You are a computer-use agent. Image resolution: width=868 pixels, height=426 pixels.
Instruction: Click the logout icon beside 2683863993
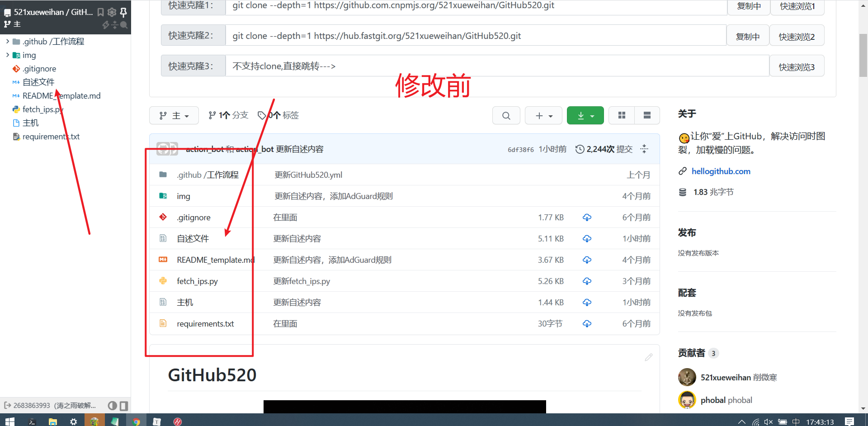(8, 405)
